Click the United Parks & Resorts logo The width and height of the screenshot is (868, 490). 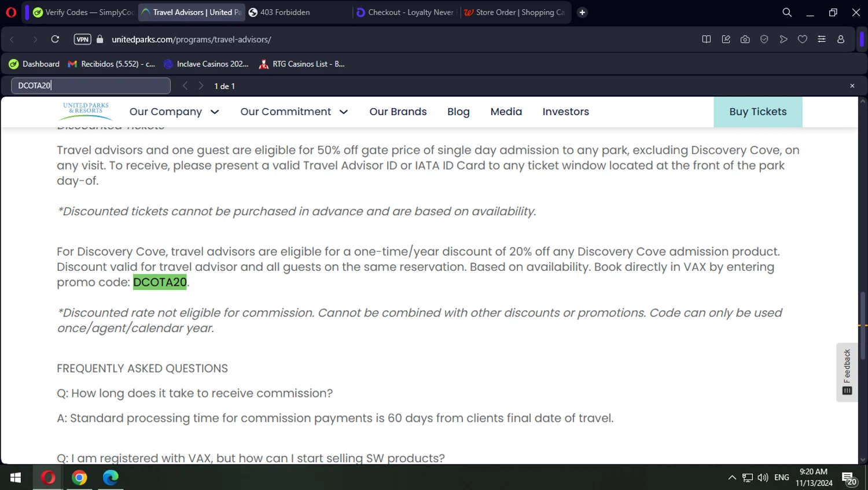(x=86, y=111)
